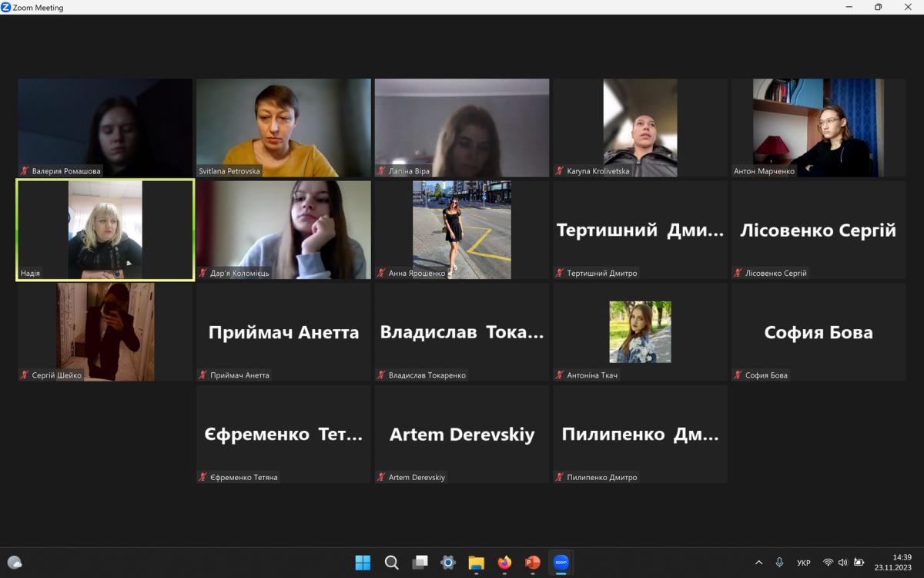The height and width of the screenshot is (578, 924).
Task: Click the microphone tray icon
Action: [779, 563]
